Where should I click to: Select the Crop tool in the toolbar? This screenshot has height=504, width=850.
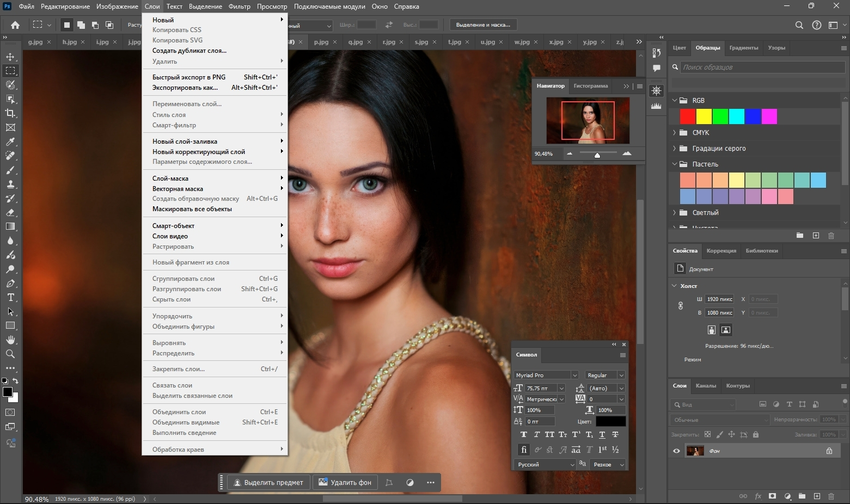10,113
